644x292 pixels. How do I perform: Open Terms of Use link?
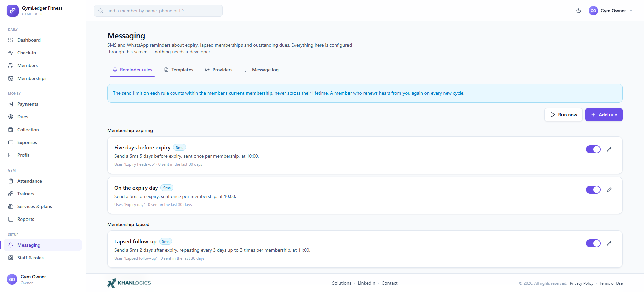click(611, 283)
